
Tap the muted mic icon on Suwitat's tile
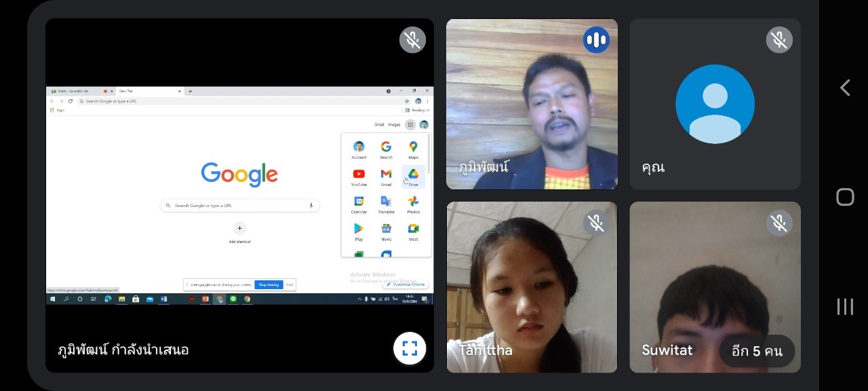pos(779,223)
